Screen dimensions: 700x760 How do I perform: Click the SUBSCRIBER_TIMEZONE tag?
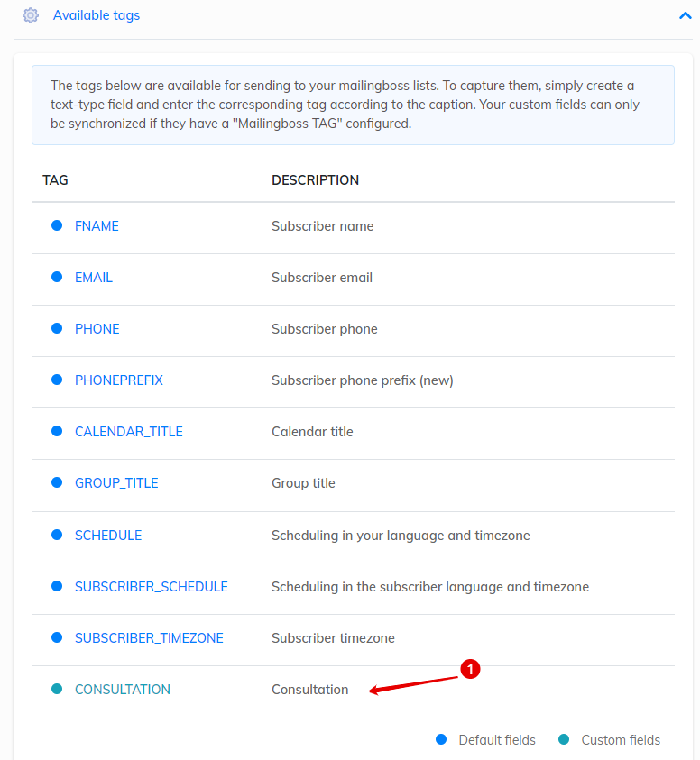[149, 638]
